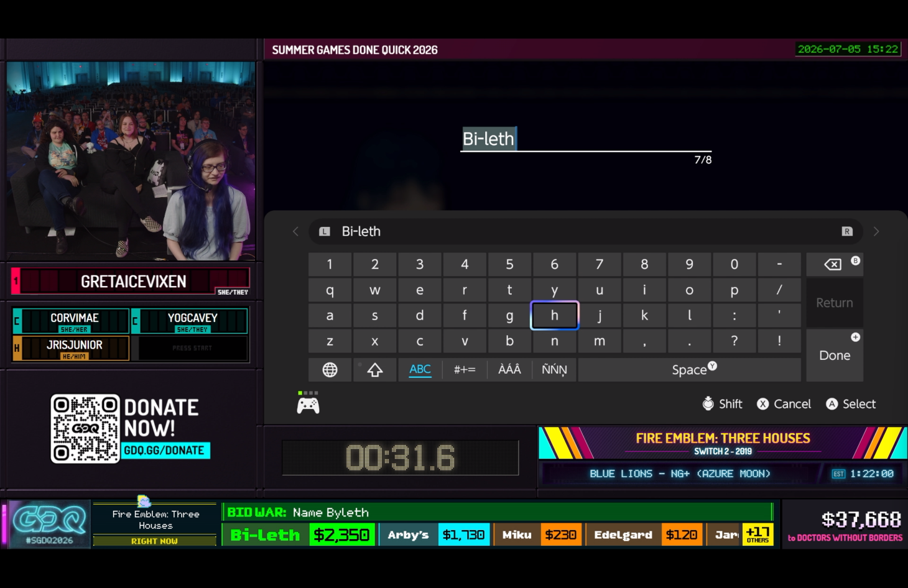Switch to the ÀÁÂ accents tab
The height and width of the screenshot is (588, 908).
(509, 369)
